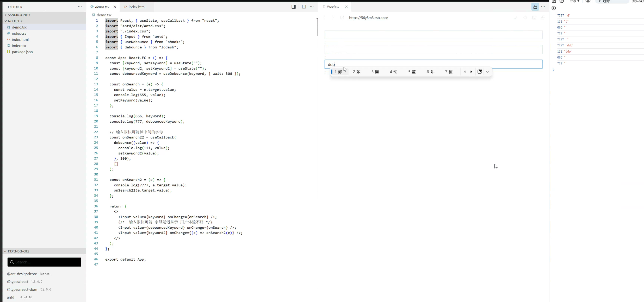Viewport: 644px width, 302px height.
Task: Open demo.tsx in the file tree
Action: point(44,27)
